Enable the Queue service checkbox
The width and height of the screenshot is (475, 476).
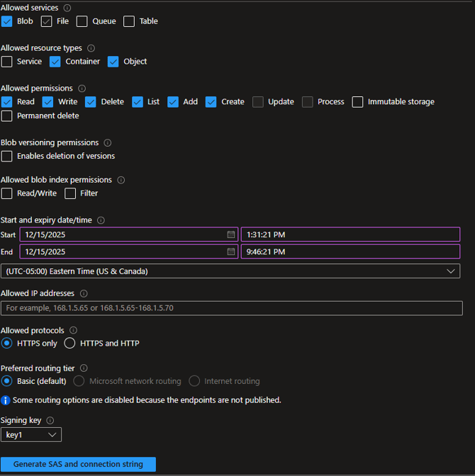(82, 21)
